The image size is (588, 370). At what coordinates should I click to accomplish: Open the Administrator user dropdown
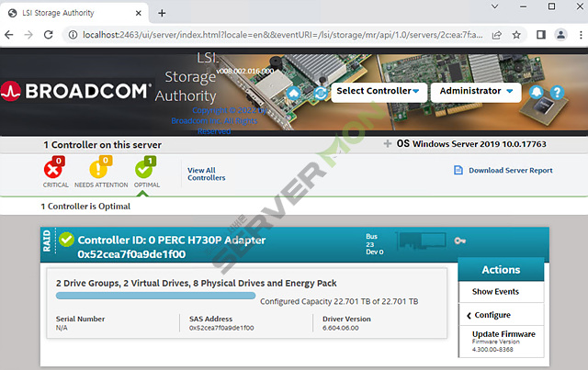(x=476, y=92)
